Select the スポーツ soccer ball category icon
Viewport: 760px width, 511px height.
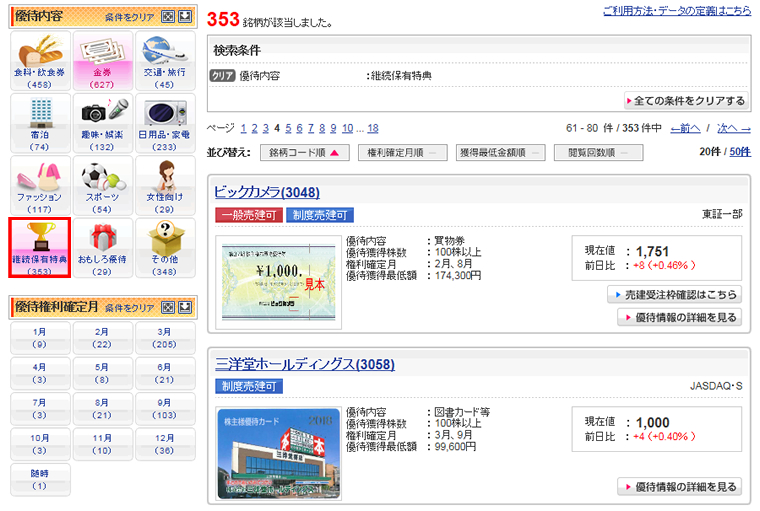coord(103,186)
